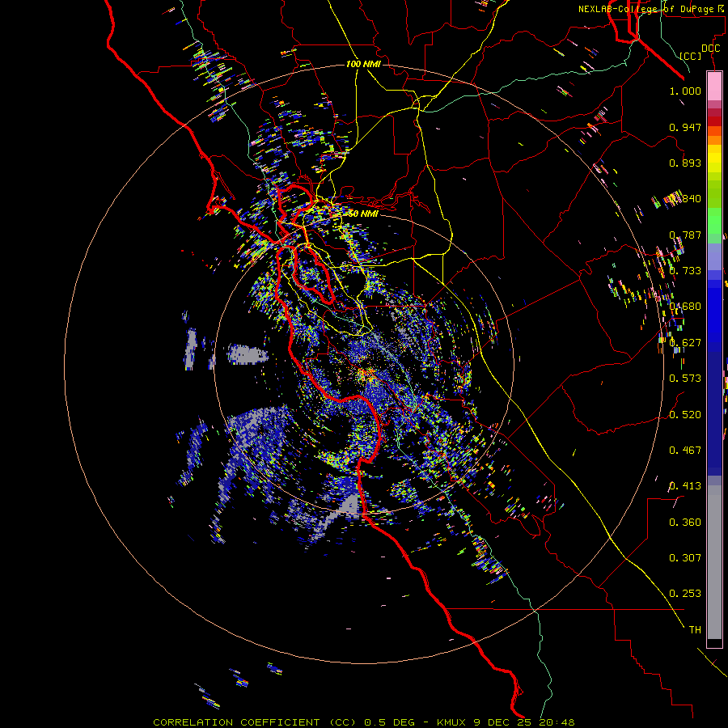This screenshot has width=728, height=728.
Task: Click the 50 NMI range ring label
Action: [x=362, y=214]
